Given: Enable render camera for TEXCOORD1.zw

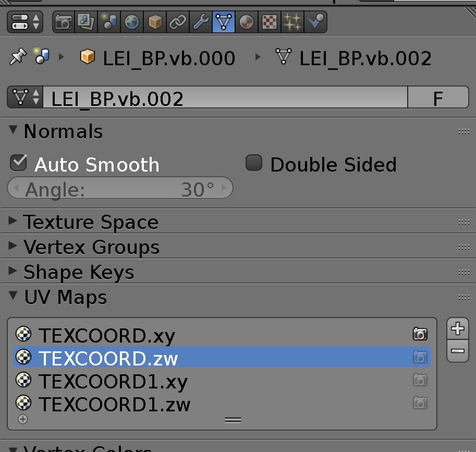Looking at the screenshot, I should [420, 403].
